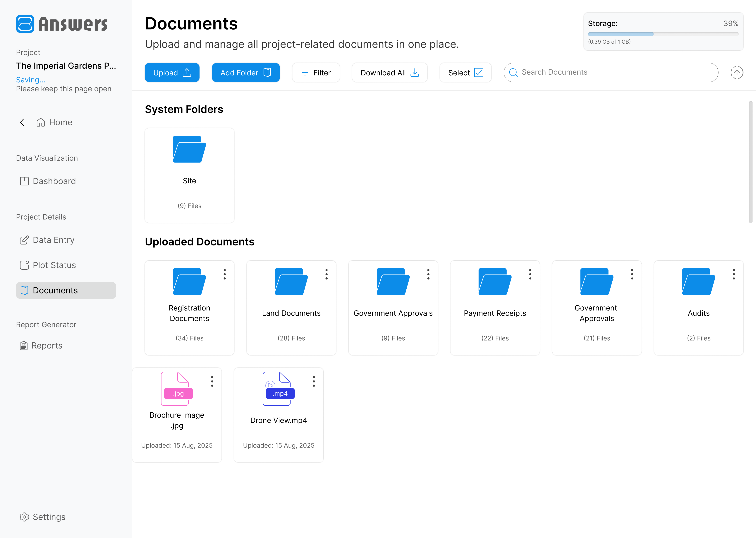
Task: Open options for Government Approvals (21) Files
Action: 632,274
